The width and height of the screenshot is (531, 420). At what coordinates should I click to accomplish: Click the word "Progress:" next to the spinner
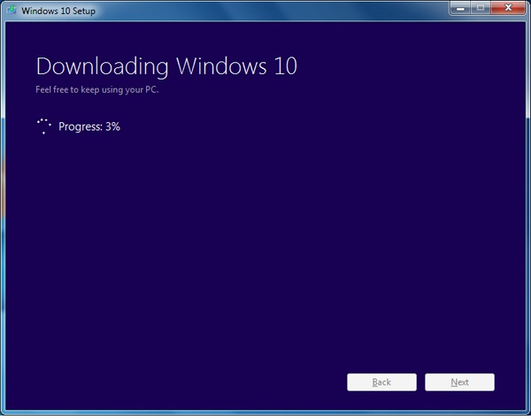[x=81, y=126]
